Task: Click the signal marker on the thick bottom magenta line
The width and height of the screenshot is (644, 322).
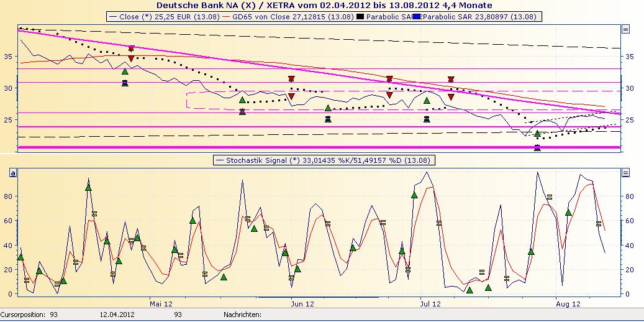Action: coord(537,147)
